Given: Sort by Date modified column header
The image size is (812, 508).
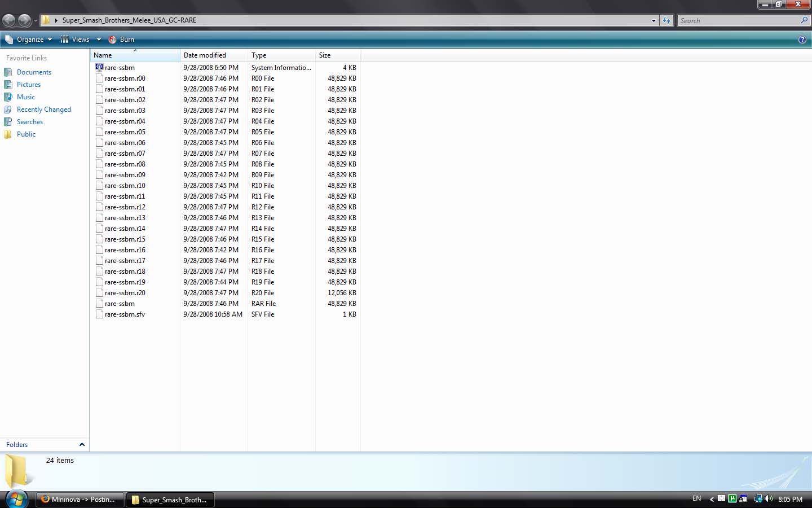Looking at the screenshot, I should tap(214, 55).
